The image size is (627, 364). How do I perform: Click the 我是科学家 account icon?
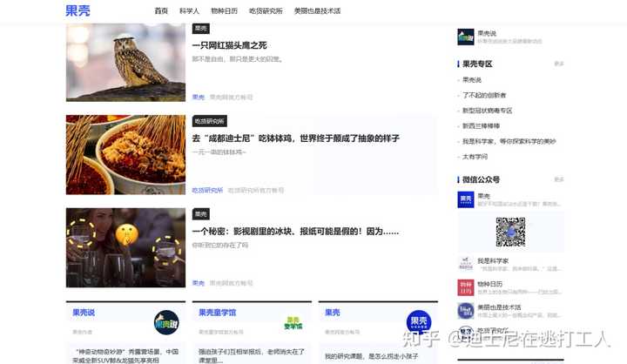[x=466, y=263]
